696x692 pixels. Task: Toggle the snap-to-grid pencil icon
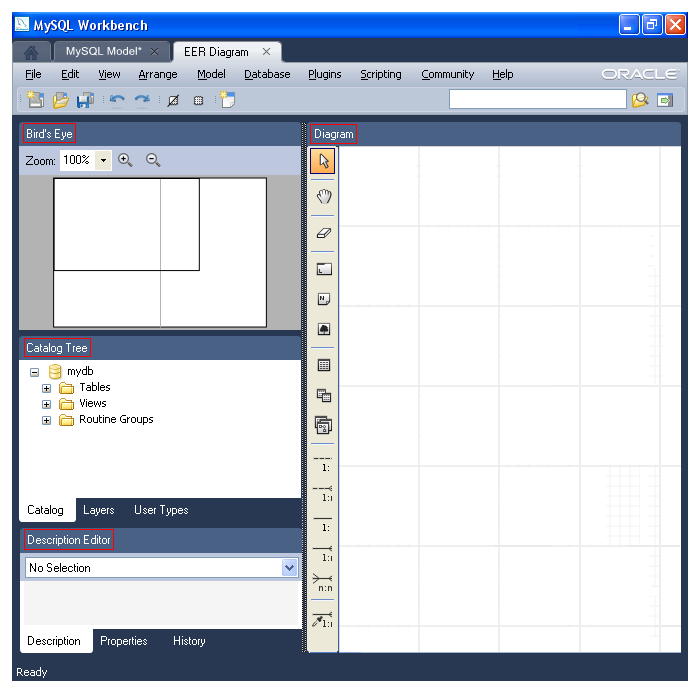click(x=173, y=101)
